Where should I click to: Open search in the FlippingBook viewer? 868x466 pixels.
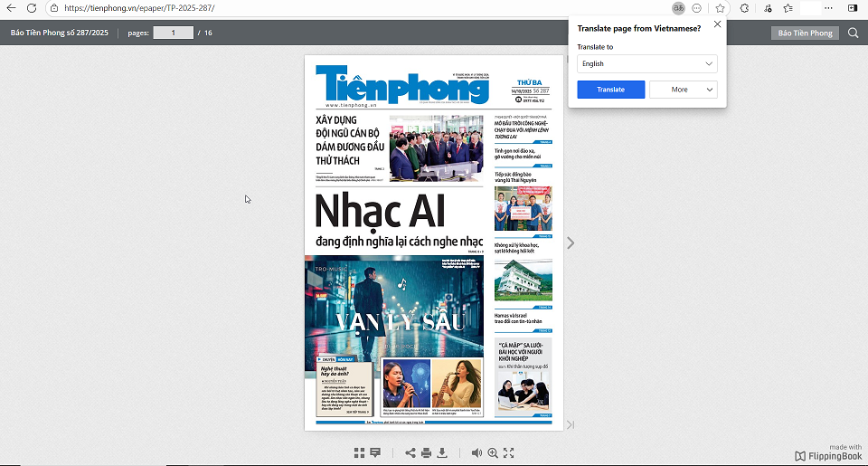(853, 33)
